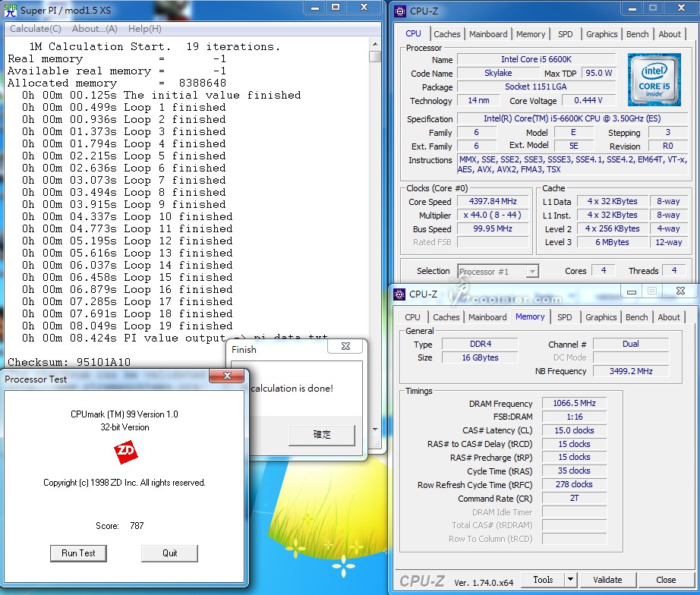Minimize the lower CPU-Z Memory window
The height and width of the screenshot is (595, 700).
point(631,291)
